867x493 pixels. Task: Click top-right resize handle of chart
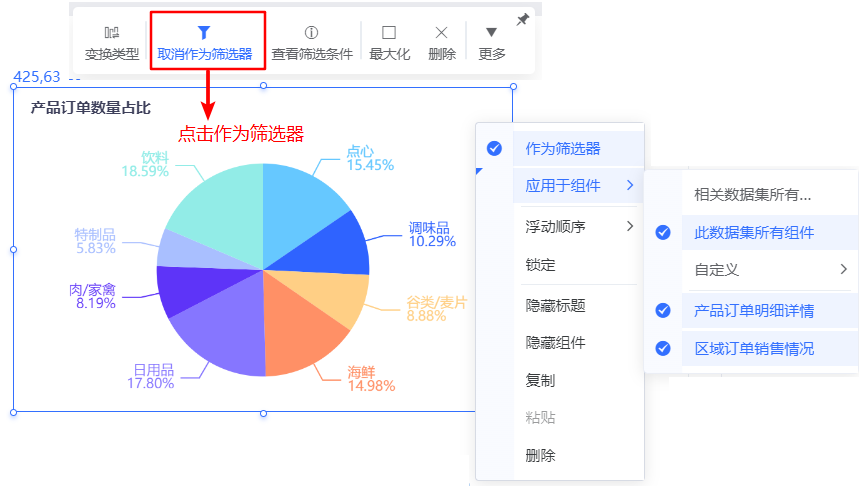514,86
